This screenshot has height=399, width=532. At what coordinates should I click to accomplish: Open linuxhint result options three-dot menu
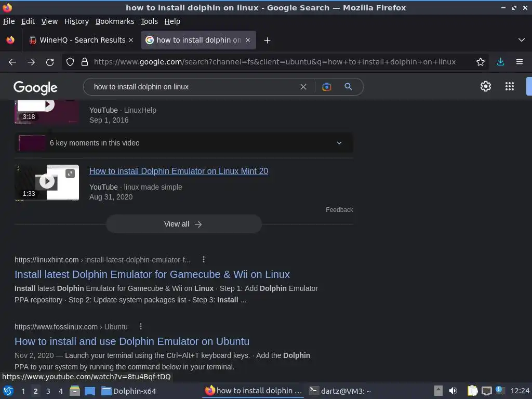click(x=204, y=260)
